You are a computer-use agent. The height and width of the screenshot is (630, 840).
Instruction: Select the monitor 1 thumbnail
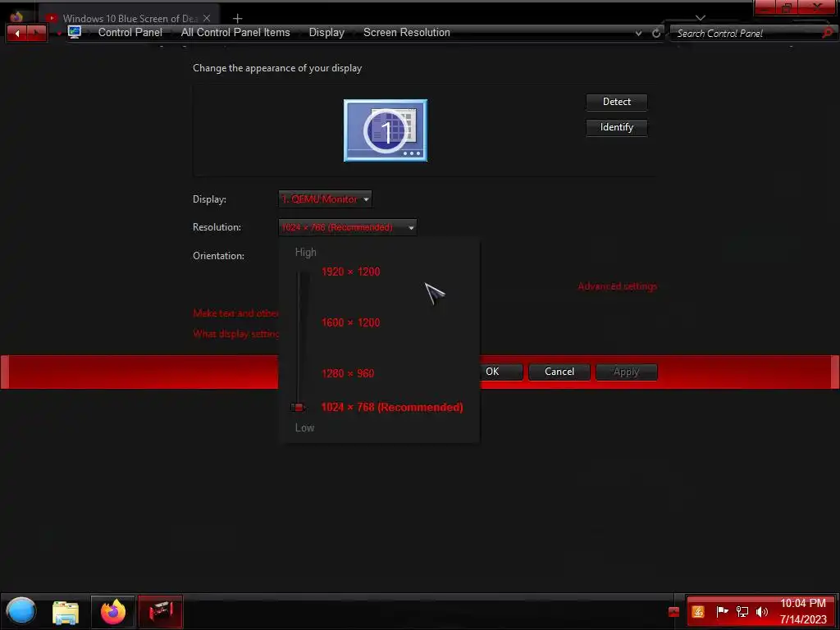pyautogui.click(x=386, y=130)
